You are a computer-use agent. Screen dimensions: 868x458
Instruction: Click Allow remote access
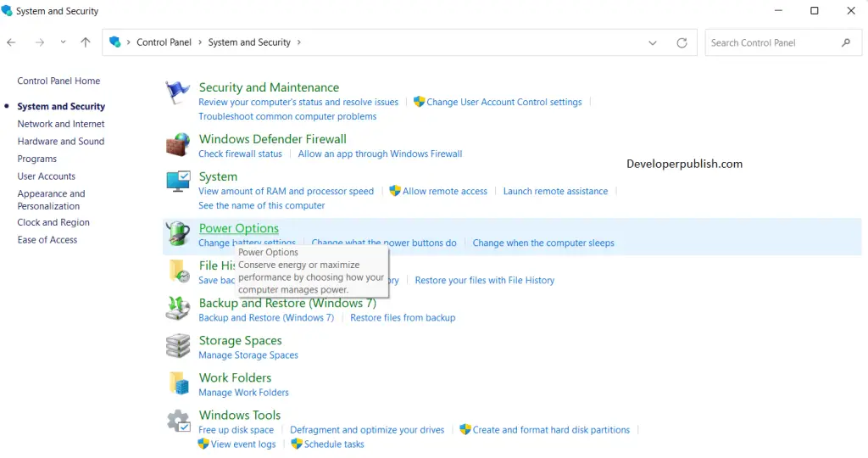pyautogui.click(x=444, y=191)
